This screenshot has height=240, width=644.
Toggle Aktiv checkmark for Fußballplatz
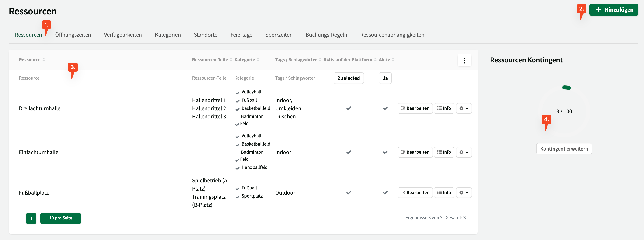click(385, 193)
